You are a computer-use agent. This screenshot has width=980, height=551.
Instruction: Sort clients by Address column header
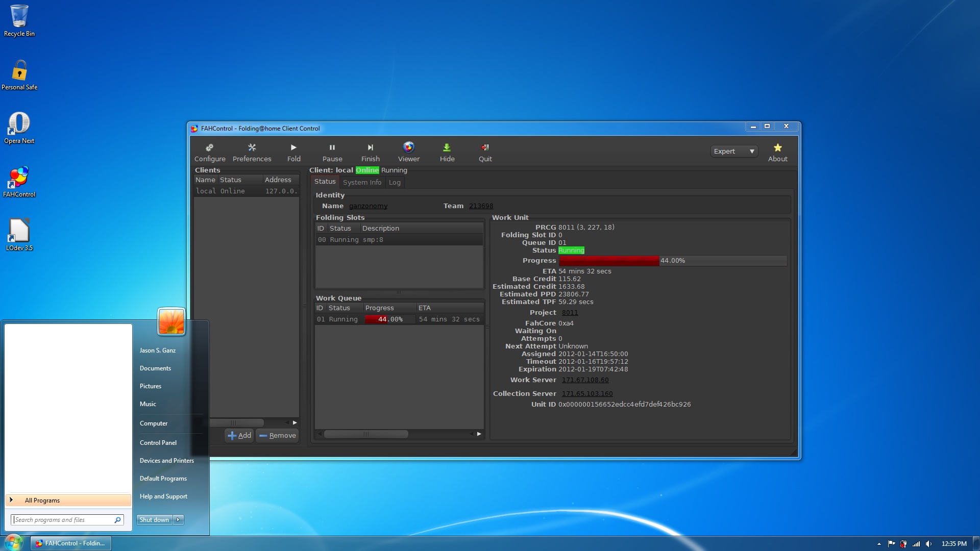[x=281, y=180]
